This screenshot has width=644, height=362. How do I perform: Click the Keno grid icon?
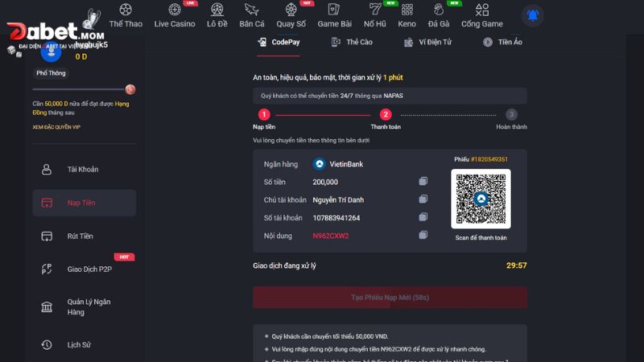[x=407, y=9]
